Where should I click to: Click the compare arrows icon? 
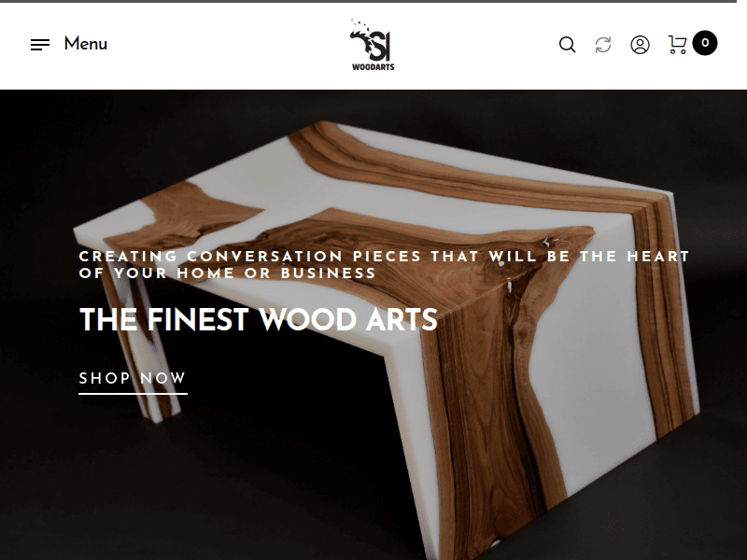[603, 45]
